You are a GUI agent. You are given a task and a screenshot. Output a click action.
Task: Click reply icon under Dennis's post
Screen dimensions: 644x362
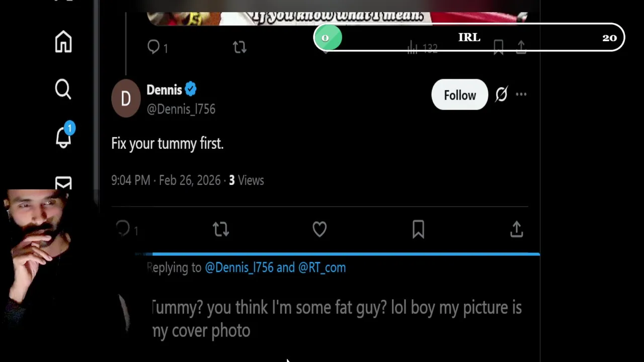[123, 229]
